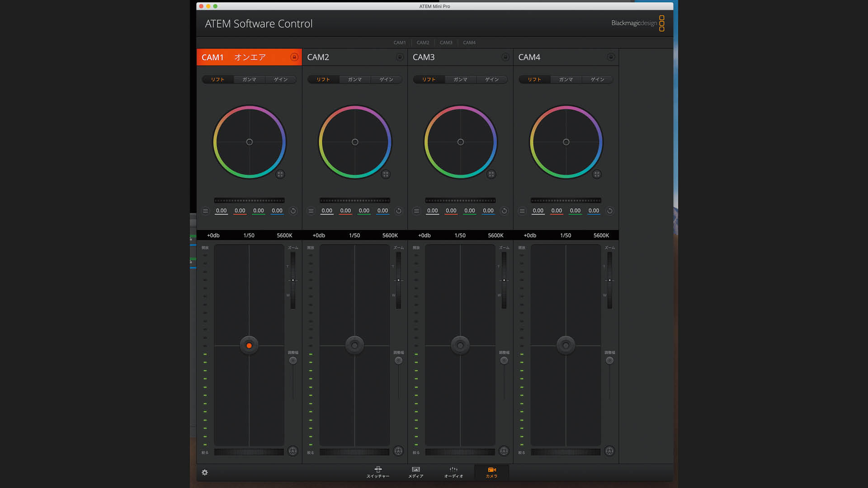Screen dimensions: 868x488
Task: Open the CAM1 +0db gain setting
Action: [213, 235]
